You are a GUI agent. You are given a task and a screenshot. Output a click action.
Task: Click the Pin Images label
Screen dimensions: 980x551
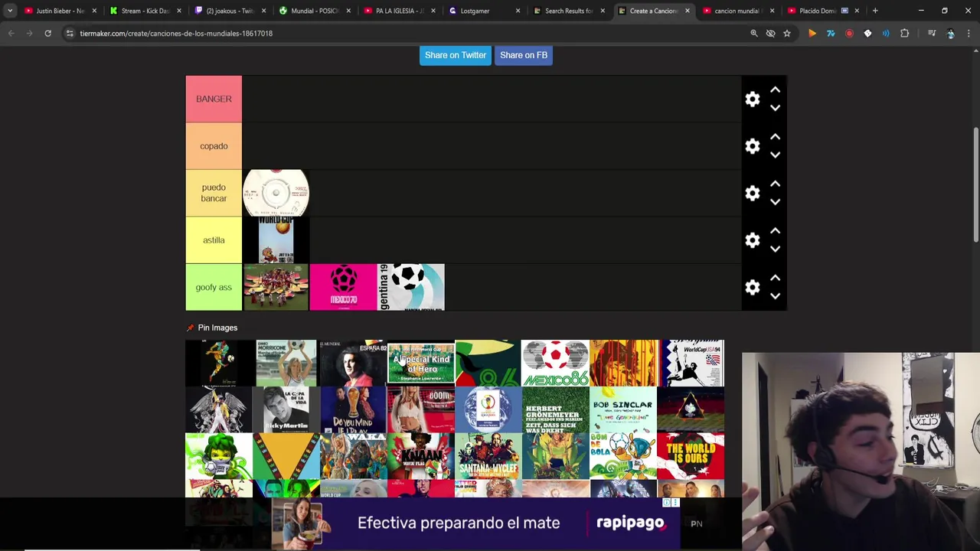pos(217,328)
